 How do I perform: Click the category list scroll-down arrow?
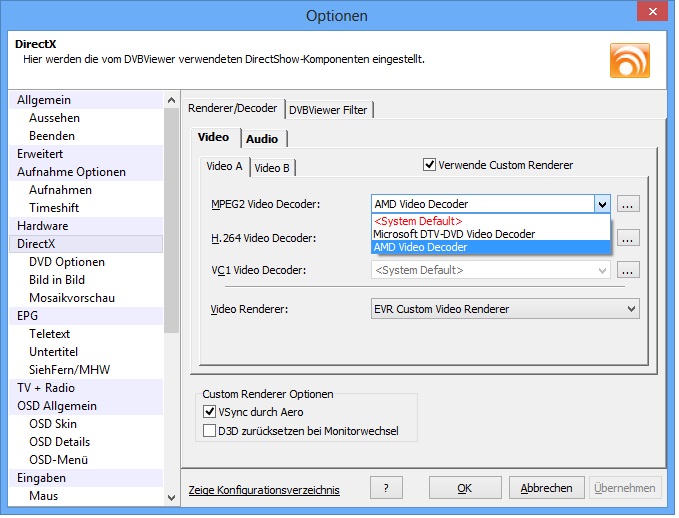[x=172, y=499]
